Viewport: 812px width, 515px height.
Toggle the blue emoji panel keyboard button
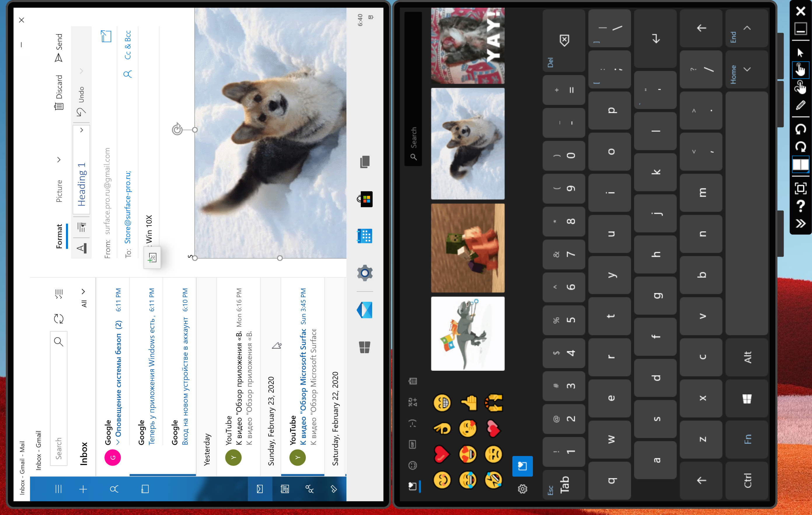coord(522,466)
